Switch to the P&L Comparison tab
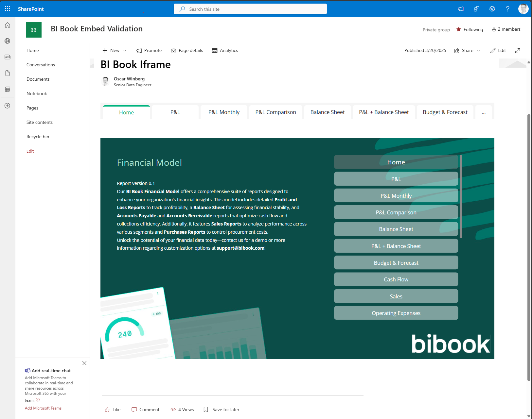Image resolution: width=532 pixels, height=419 pixels. coord(275,112)
